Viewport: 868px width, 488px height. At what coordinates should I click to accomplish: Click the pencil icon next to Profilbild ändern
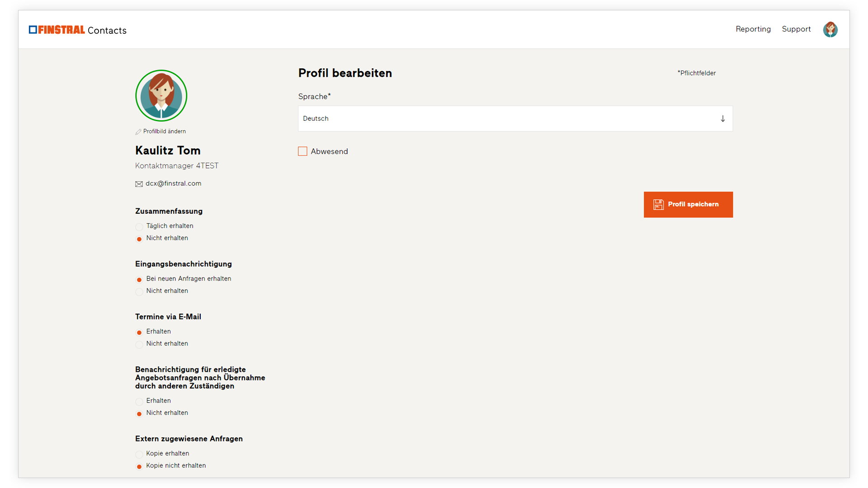click(138, 132)
